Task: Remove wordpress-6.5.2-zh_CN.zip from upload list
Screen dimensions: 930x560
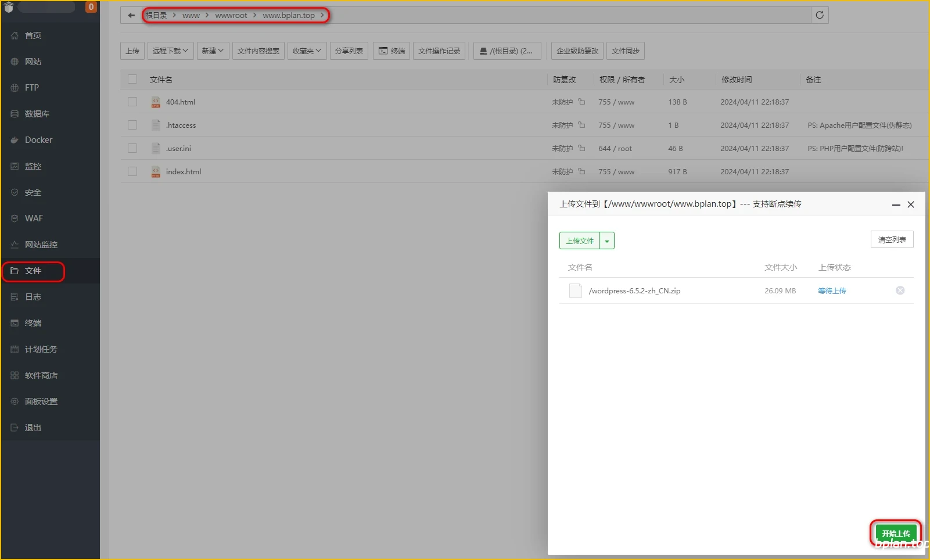Action: click(900, 290)
